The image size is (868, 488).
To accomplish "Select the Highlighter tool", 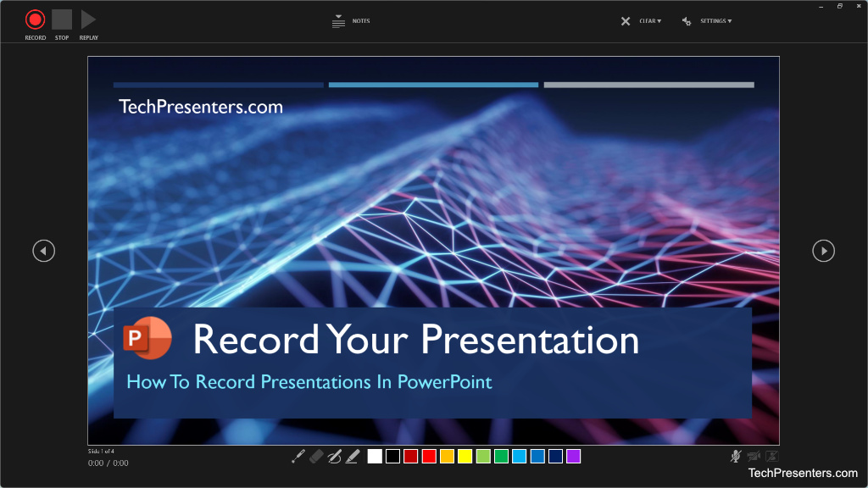I will [353, 457].
